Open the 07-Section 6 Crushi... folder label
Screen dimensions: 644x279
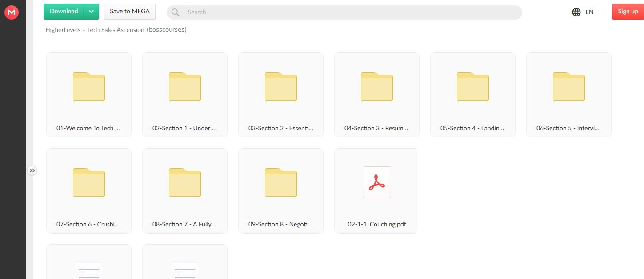pyautogui.click(x=88, y=224)
